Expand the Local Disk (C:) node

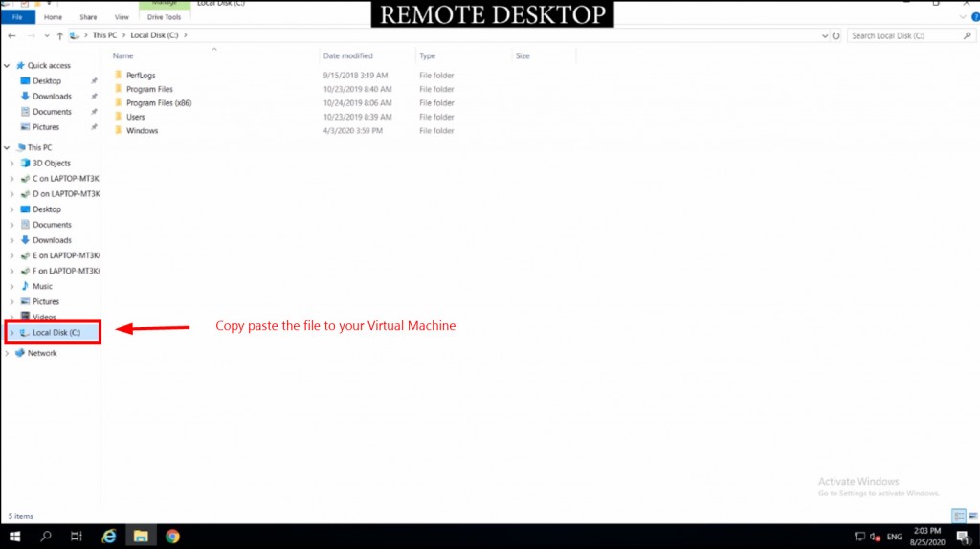pos(11,332)
